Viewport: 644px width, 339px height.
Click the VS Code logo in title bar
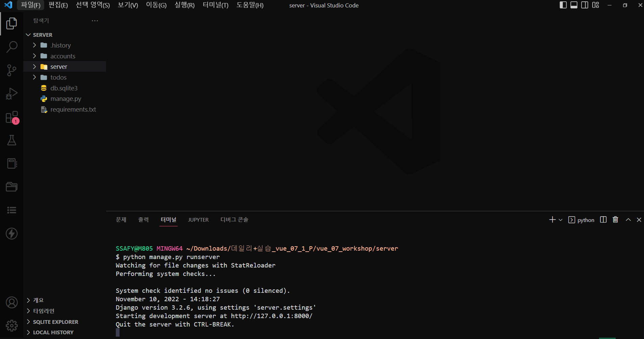[8, 5]
